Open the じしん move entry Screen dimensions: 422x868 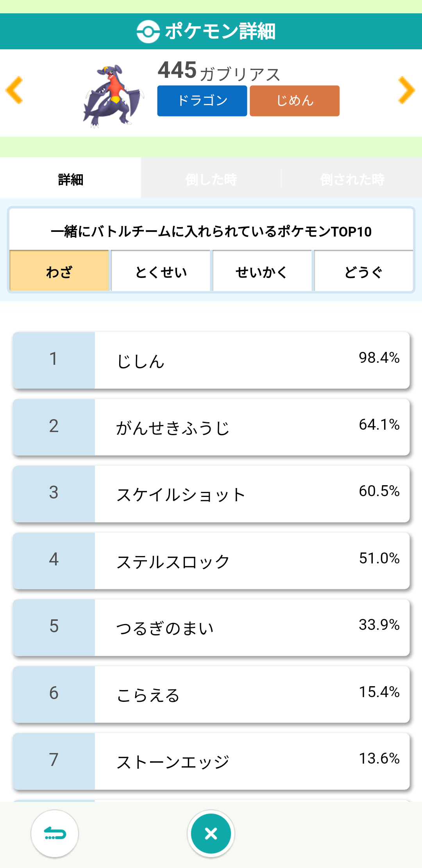click(211, 360)
